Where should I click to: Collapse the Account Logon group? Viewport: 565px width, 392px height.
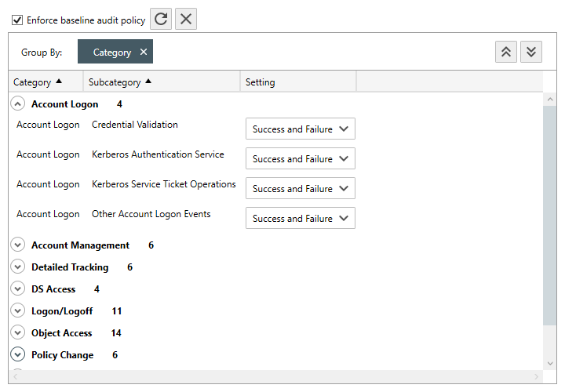(18, 104)
